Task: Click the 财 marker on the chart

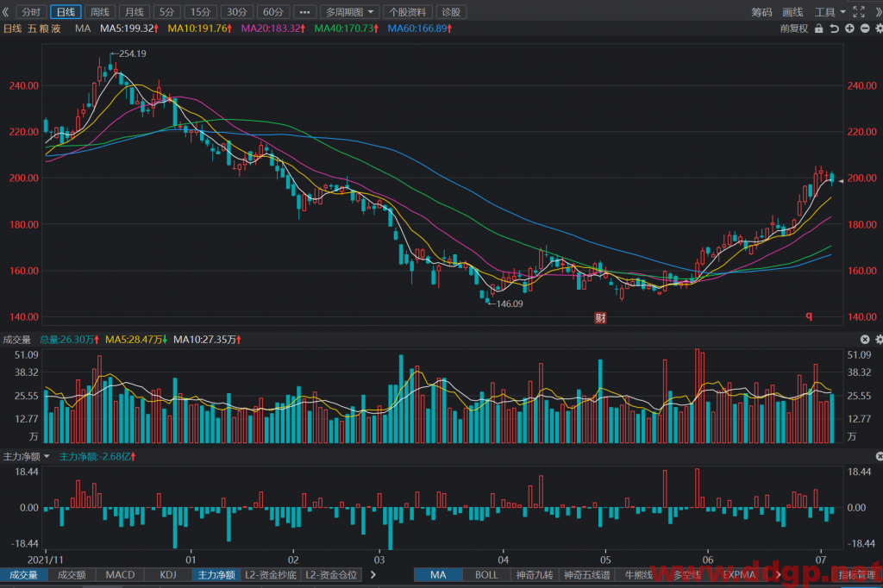Action: point(601,317)
